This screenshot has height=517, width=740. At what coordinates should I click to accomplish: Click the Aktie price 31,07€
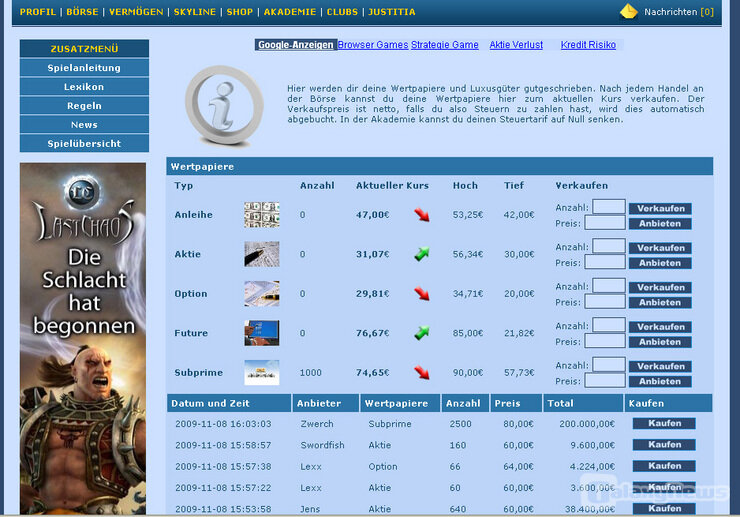click(x=373, y=254)
